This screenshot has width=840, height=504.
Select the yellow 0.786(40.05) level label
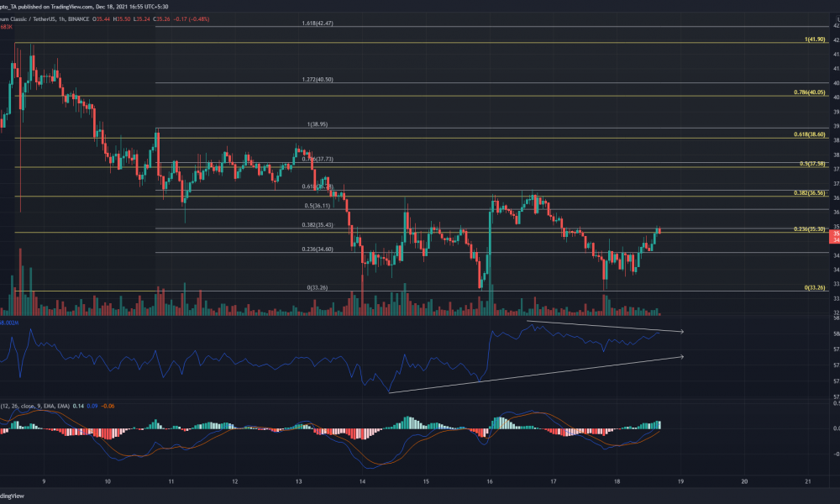810,92
